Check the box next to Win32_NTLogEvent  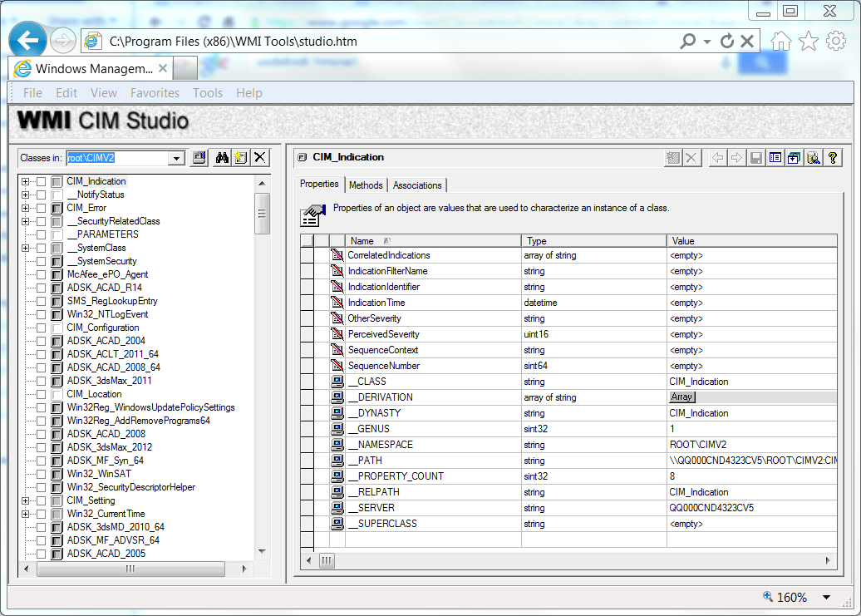pos(42,314)
